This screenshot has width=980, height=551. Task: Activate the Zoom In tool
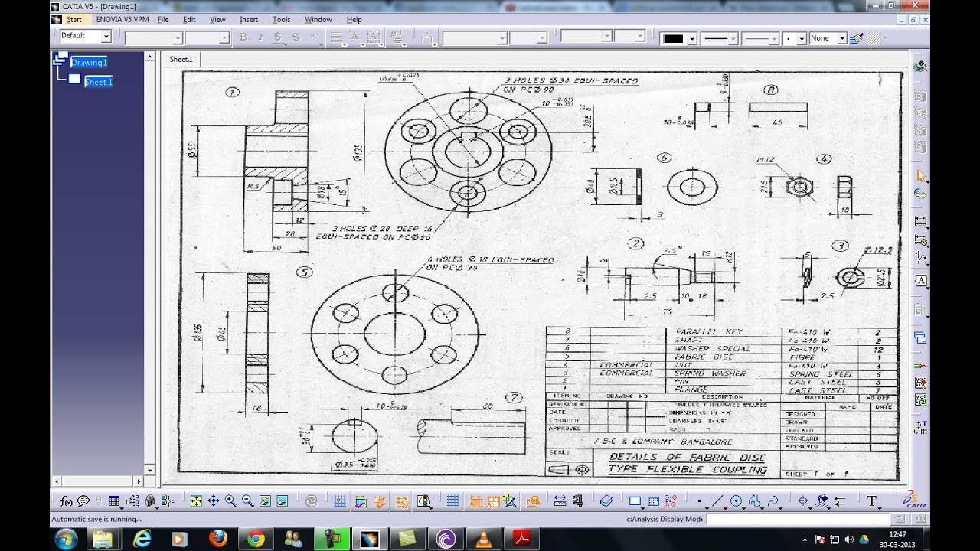(230, 501)
